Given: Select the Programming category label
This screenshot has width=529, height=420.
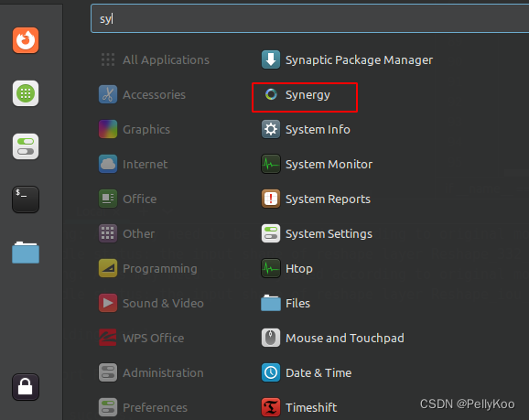Looking at the screenshot, I should pyautogui.click(x=160, y=269).
